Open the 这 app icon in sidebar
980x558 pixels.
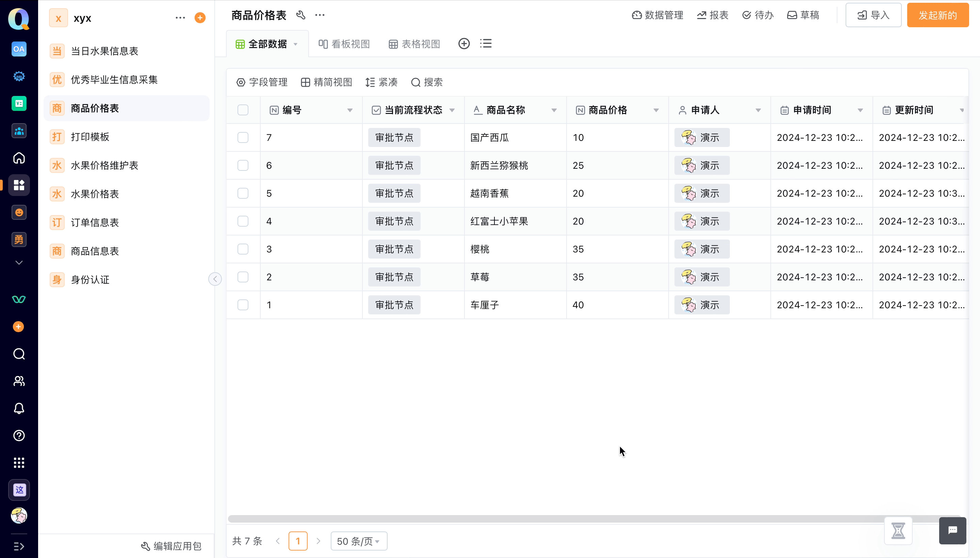point(19,490)
